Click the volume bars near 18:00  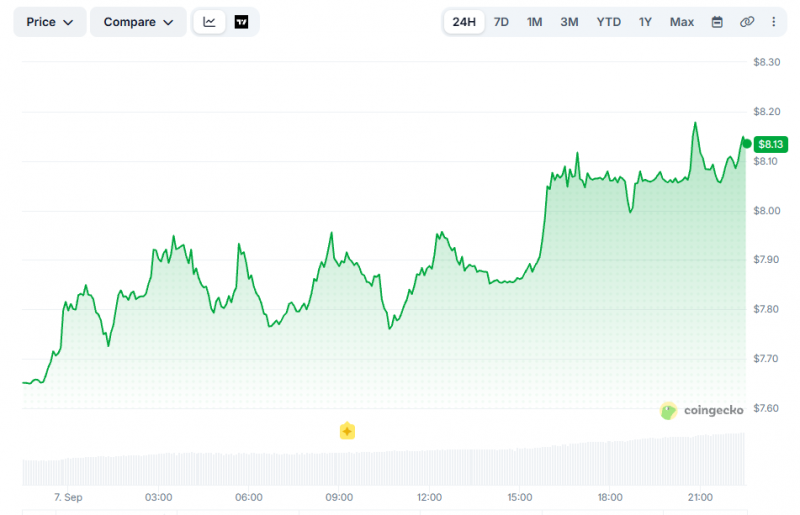tap(610, 463)
